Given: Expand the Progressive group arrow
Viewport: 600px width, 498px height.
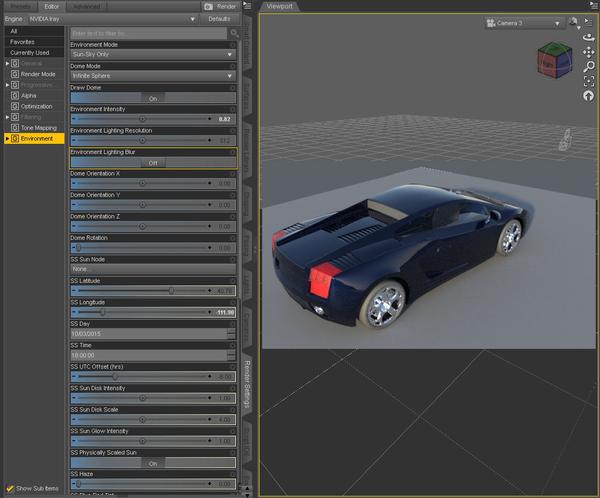Looking at the screenshot, I should coord(7,85).
